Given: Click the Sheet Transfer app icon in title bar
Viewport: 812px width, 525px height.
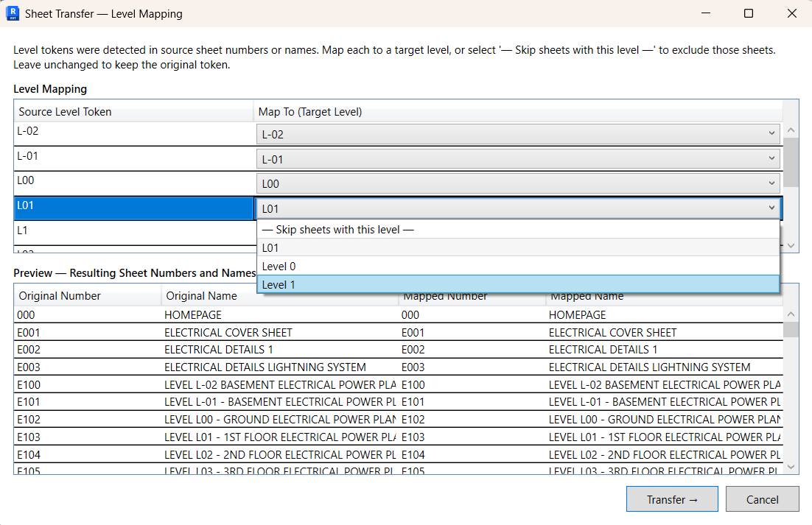Looking at the screenshot, I should coord(13,13).
